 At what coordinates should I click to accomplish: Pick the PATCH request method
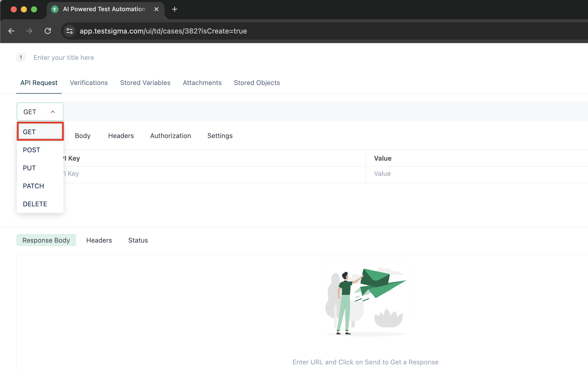pos(34,186)
